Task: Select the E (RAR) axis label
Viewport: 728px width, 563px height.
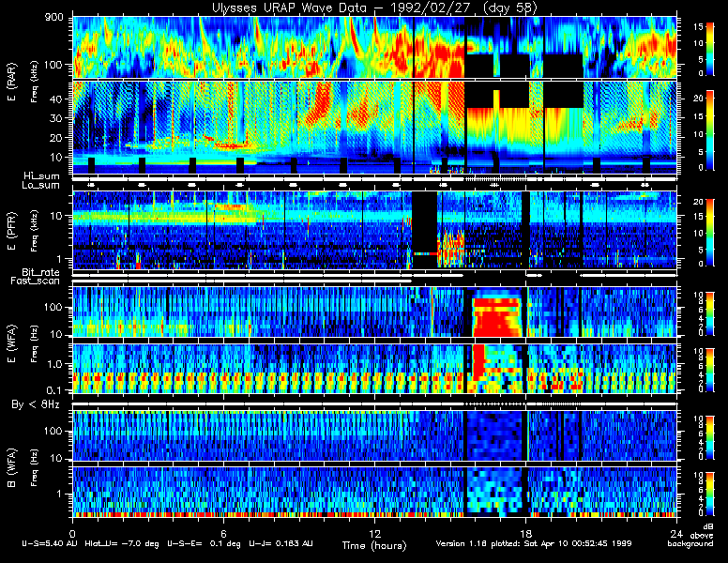Action: point(11,82)
